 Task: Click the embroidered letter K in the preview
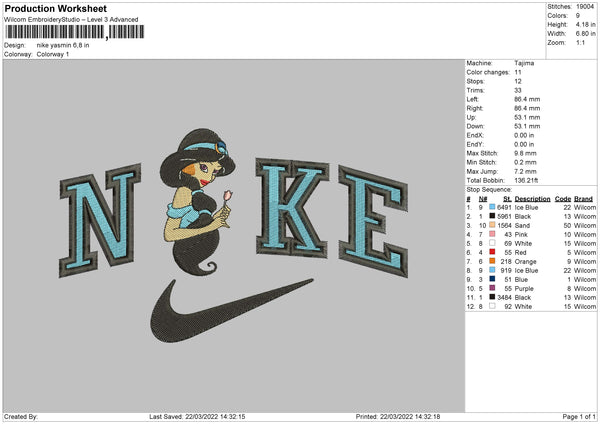(x=293, y=208)
